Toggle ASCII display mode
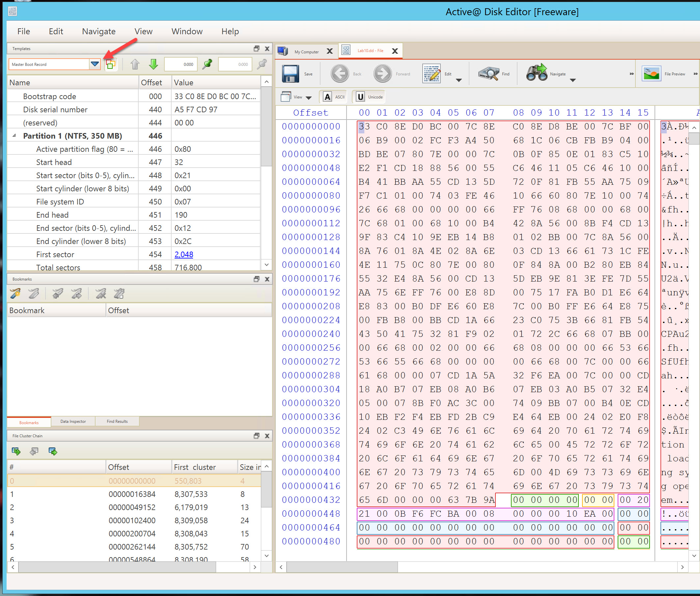Viewport: 700px width, 596px height. coord(334,97)
